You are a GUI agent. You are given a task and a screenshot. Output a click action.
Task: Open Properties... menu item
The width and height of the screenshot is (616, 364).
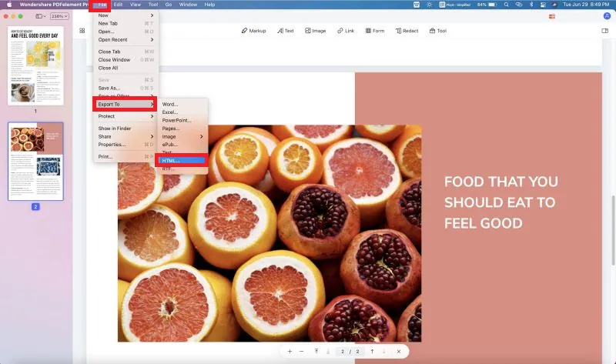pos(126,145)
